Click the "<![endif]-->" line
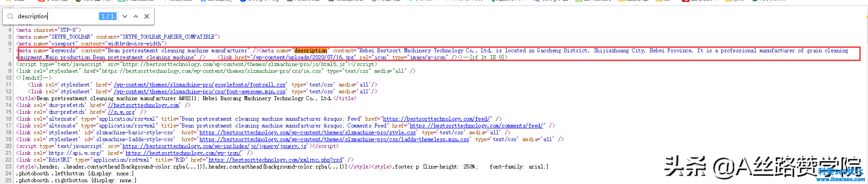Screen dimensions: 868x184 tap(34, 78)
